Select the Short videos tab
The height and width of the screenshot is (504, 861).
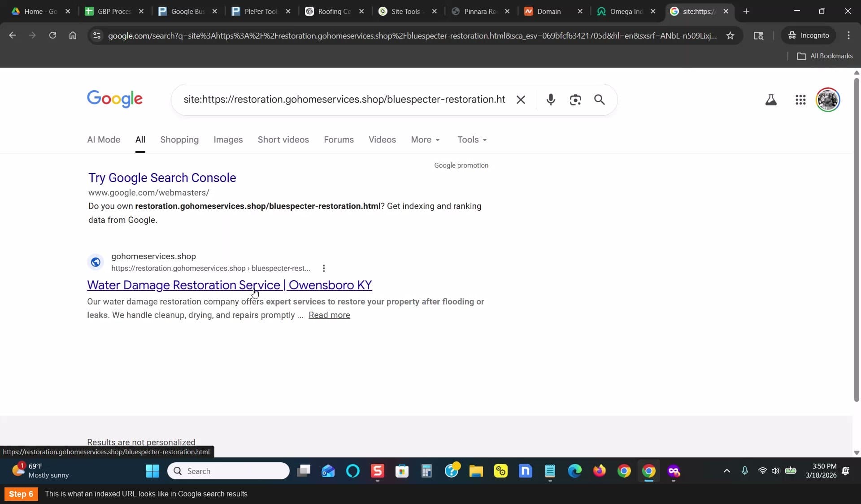pos(283,139)
